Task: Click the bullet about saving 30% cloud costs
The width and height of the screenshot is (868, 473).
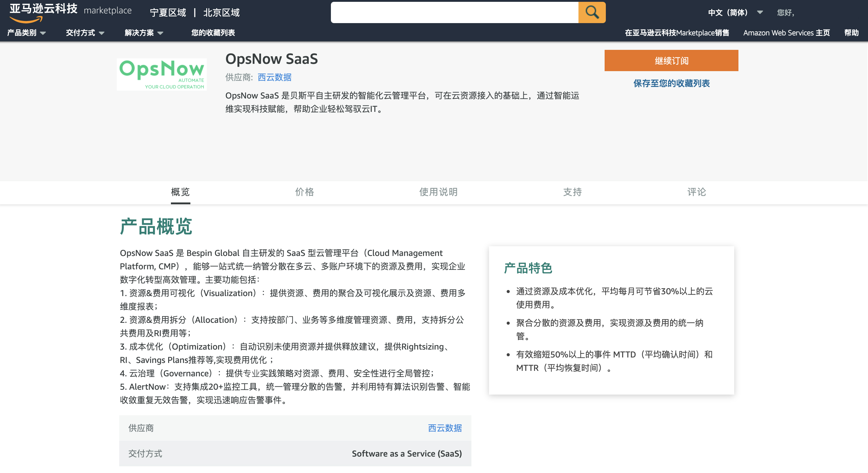Action: (614, 298)
